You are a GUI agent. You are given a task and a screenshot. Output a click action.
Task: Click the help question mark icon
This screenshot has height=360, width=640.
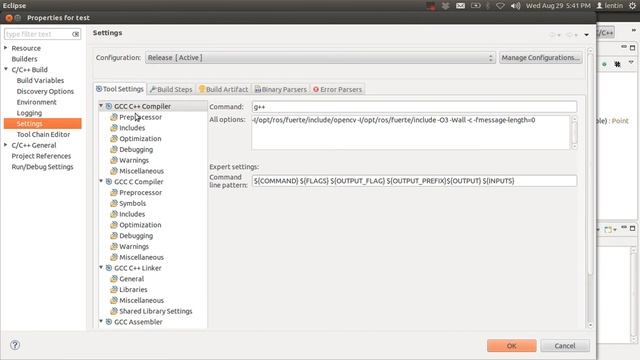point(15,345)
